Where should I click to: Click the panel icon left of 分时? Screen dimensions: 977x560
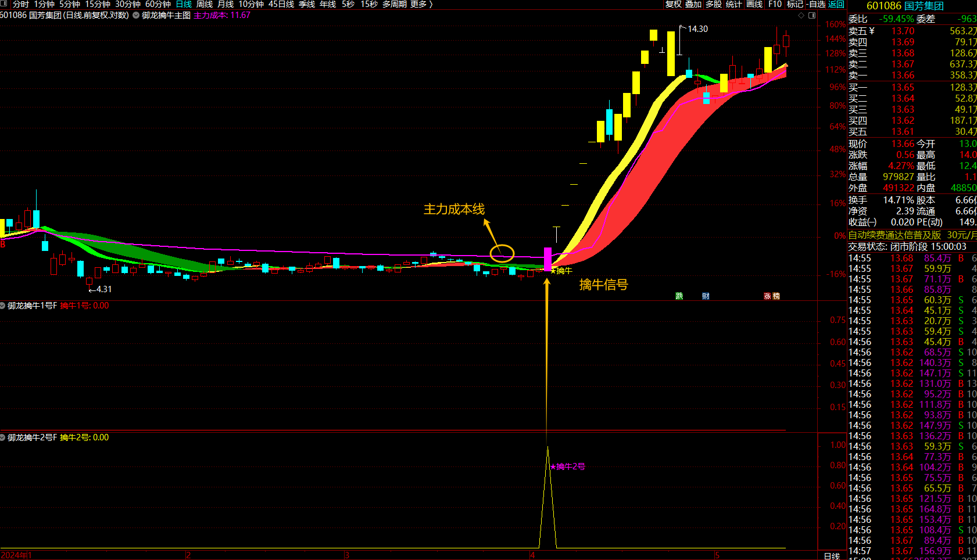[x=5, y=3]
